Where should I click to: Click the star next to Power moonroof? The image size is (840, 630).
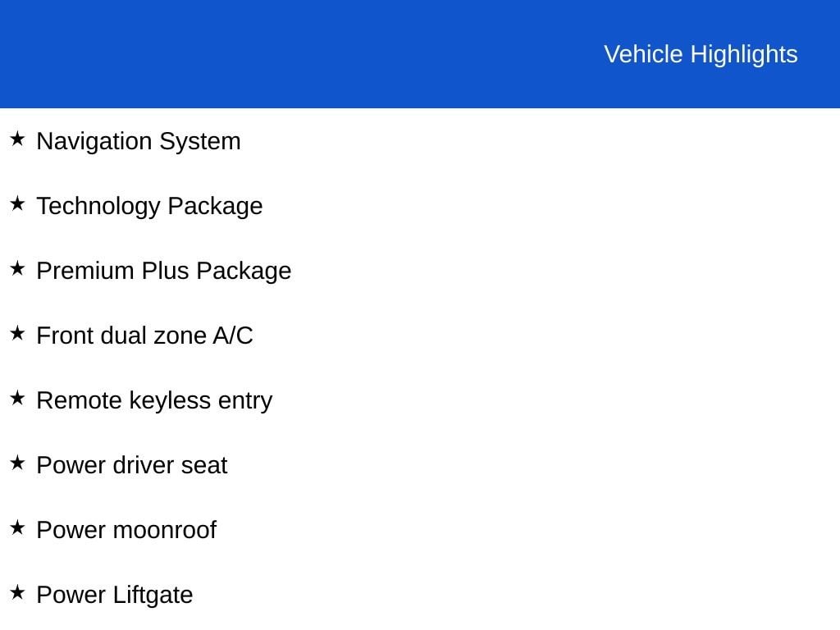tap(17, 527)
